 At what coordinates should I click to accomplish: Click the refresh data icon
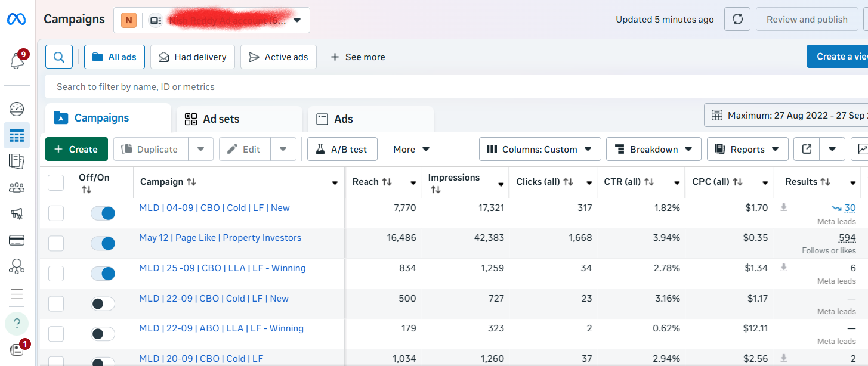(x=737, y=20)
